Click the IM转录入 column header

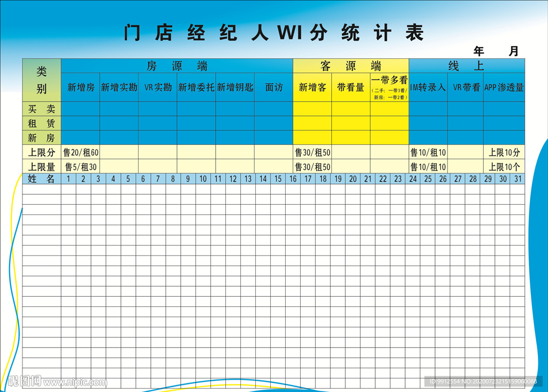tap(428, 87)
